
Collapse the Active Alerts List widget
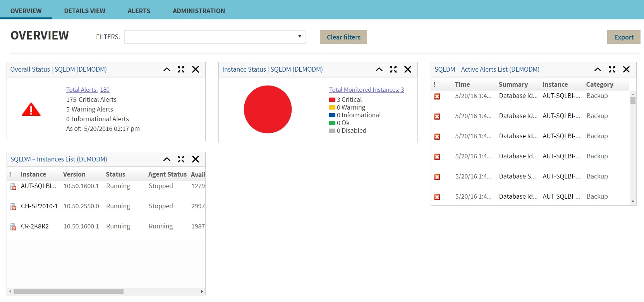598,69
